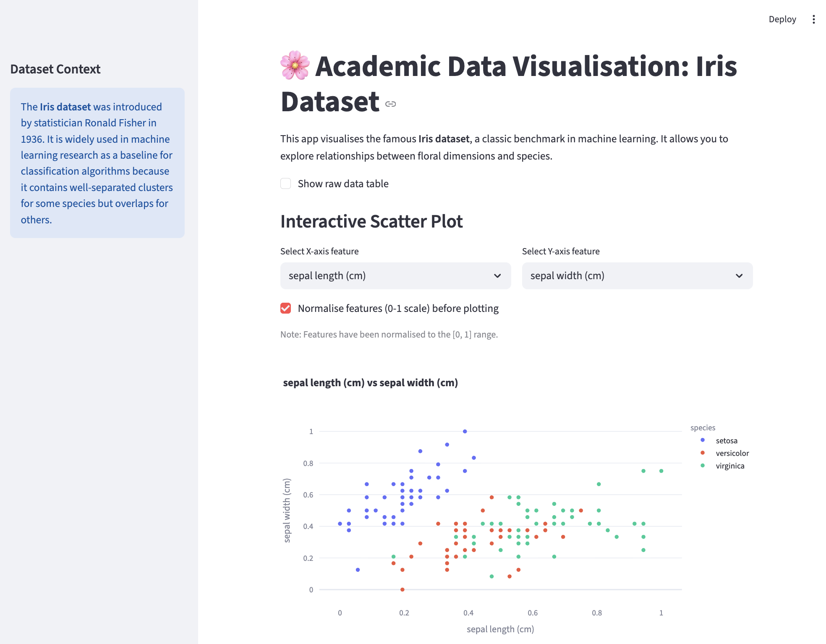Click the blossom emoji in title
Viewport: 826px width, 644px height.
coord(295,65)
